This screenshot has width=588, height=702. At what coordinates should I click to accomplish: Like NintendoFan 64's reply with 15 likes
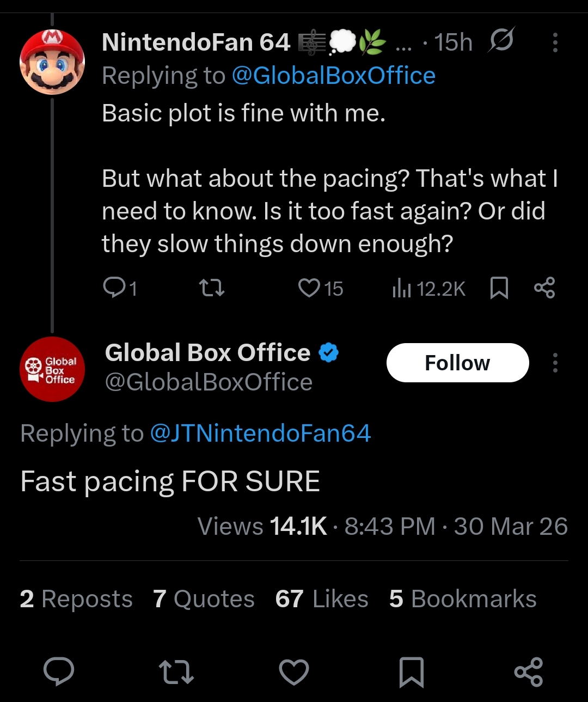[321, 288]
